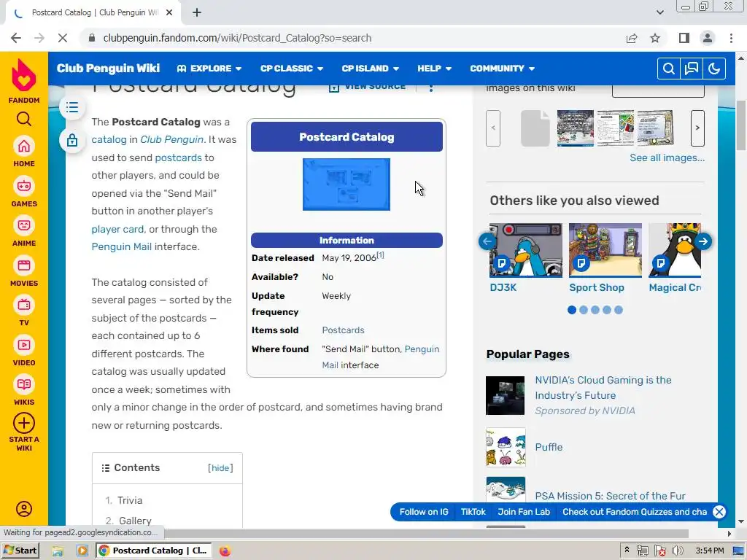
Task: Search the wiki with the magnifier in the blue header
Action: 668,69
